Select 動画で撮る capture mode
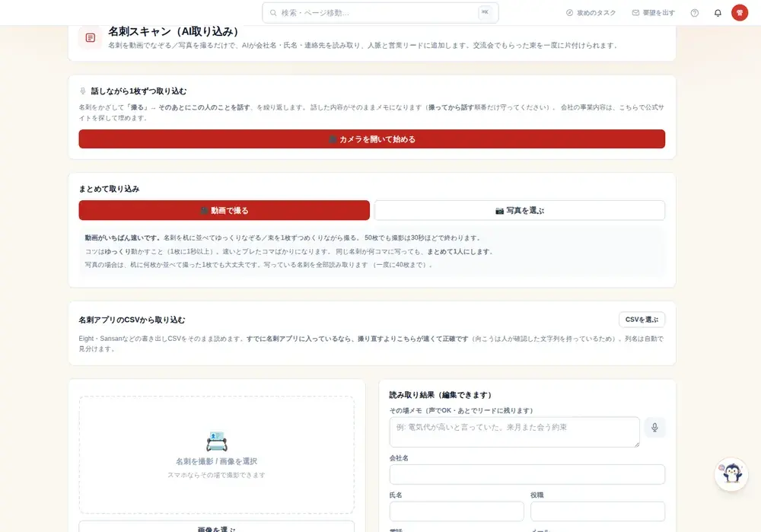 pos(224,210)
